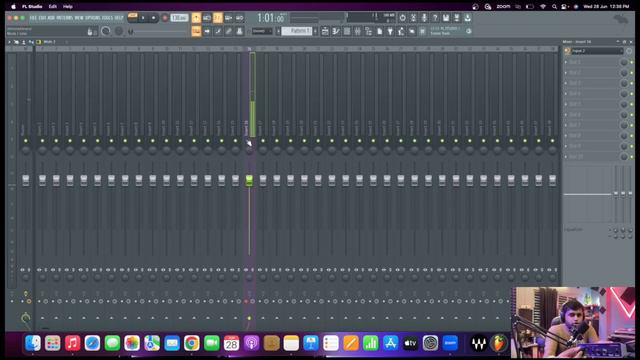Image resolution: width=640 pixels, height=360 pixels.
Task: Open Waves app icon in the Dock
Action: 479,343
